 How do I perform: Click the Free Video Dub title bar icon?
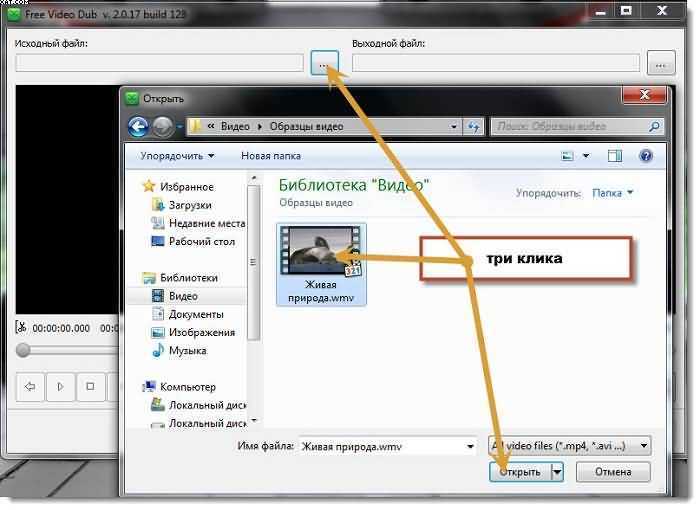14,14
